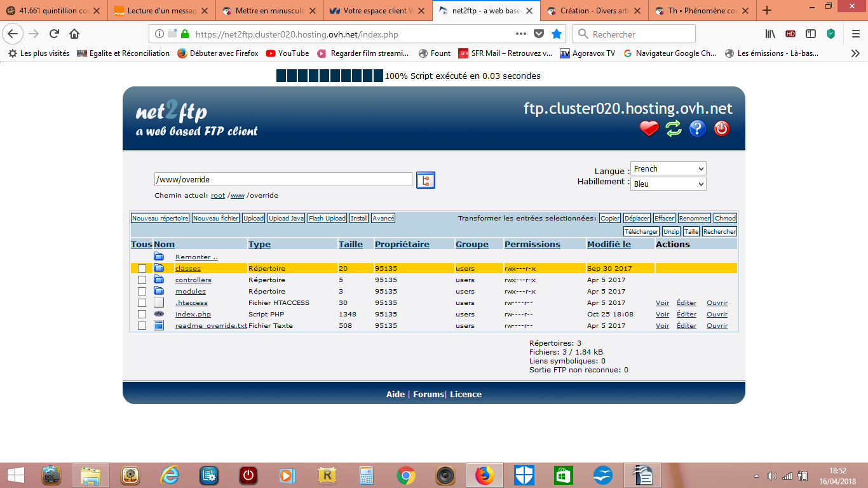Viewport: 868px width, 488px height.
Task: Click Éditer for index.php
Action: (x=686, y=314)
